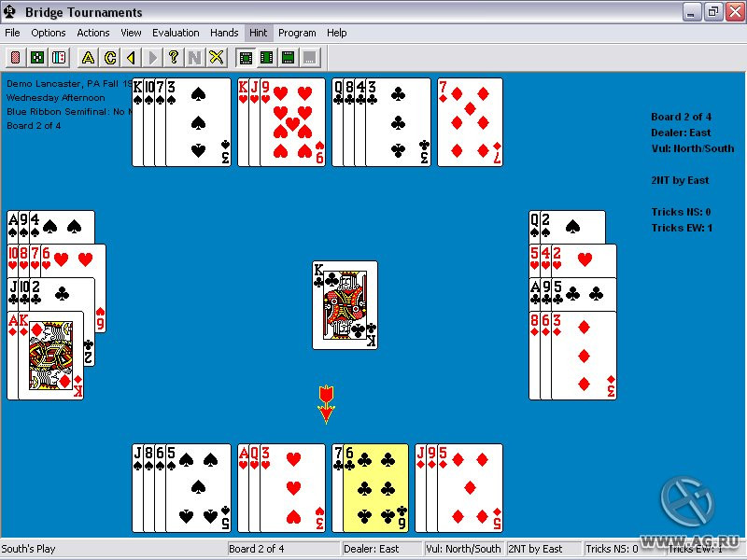The width and height of the screenshot is (747, 560).
Task: Open the Evaluation menu
Action: (x=176, y=33)
